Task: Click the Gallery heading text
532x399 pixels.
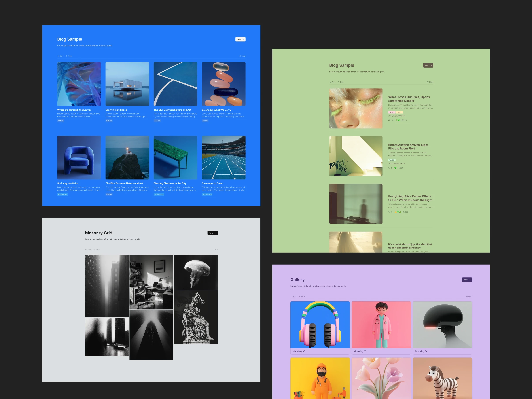Action: [297, 280]
